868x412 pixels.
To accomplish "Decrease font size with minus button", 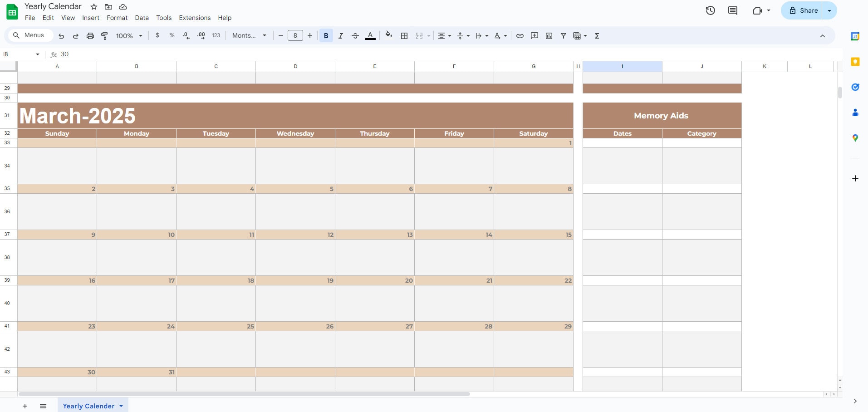I will click(x=281, y=35).
